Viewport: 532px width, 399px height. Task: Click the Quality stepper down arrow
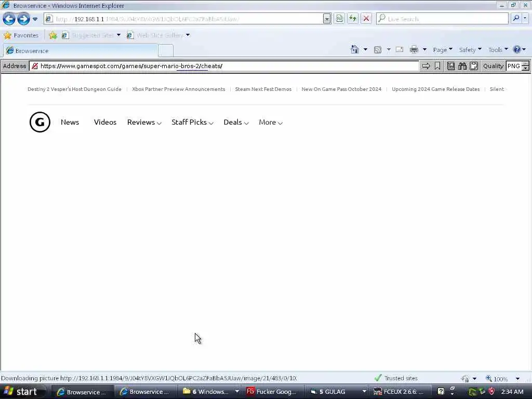coord(526,69)
